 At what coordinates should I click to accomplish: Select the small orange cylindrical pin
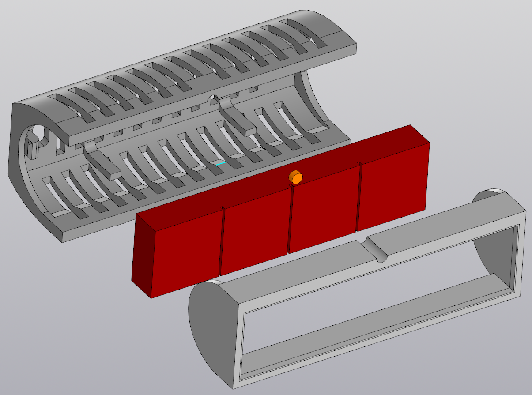click(296, 177)
